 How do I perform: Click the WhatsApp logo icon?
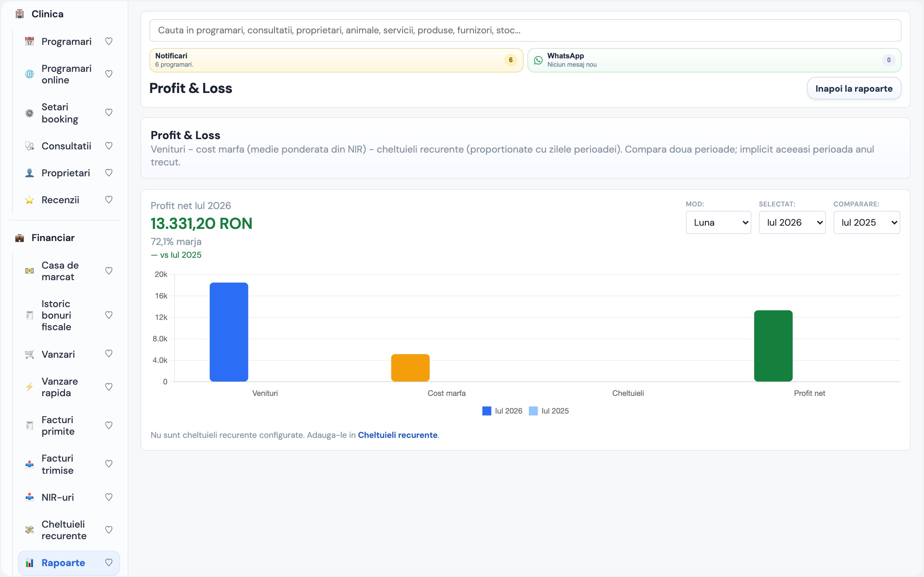538,60
